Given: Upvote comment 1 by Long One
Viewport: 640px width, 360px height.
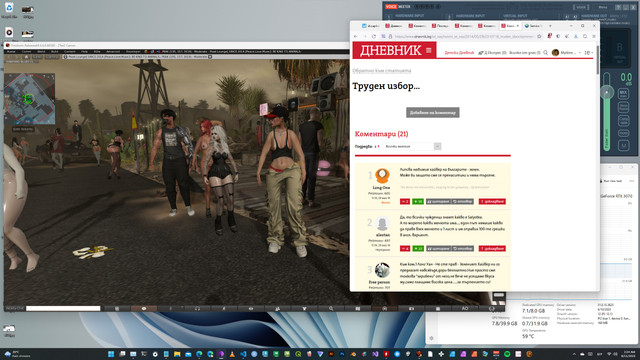Looking at the screenshot, I should (418, 202).
